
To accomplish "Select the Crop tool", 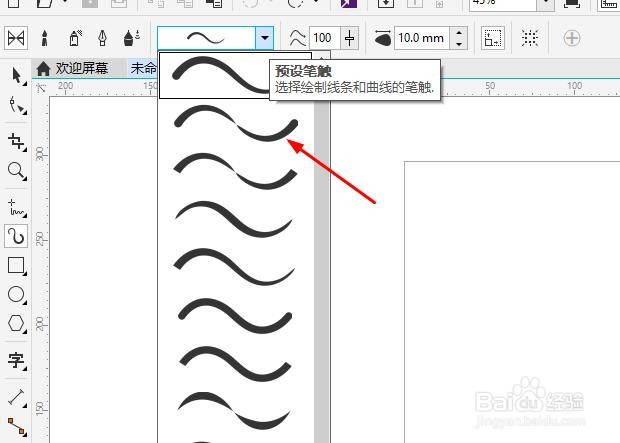I will pos(16,141).
